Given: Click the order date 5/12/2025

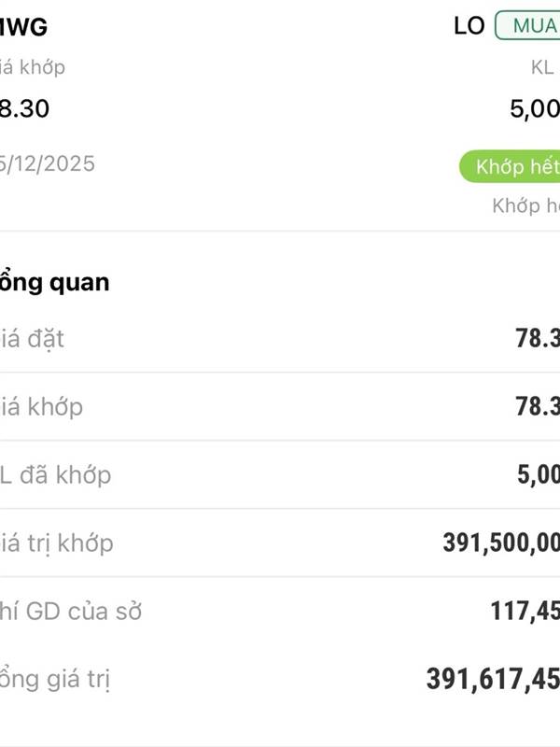Looking at the screenshot, I should click(x=48, y=163).
